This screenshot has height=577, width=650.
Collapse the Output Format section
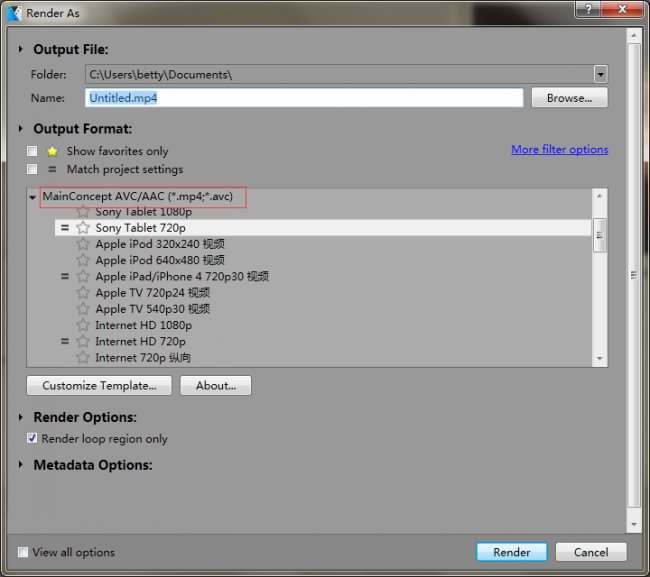(x=21, y=128)
